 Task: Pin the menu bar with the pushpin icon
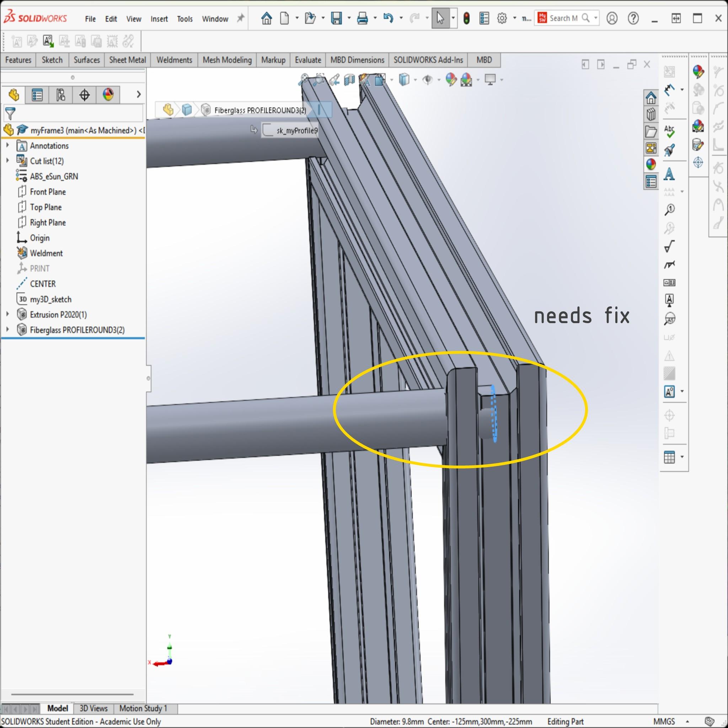tap(240, 18)
